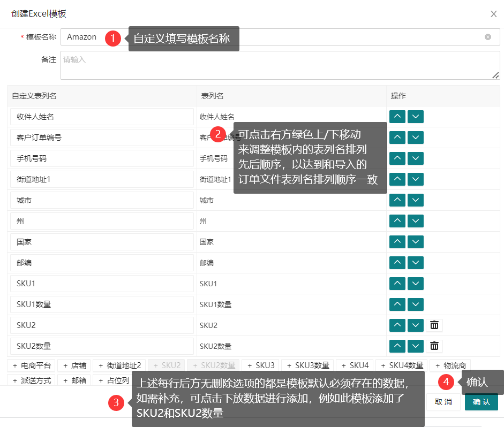Close the 创建Excel模板 dialog
Viewport: 504px width, 427px height.
[x=493, y=14]
